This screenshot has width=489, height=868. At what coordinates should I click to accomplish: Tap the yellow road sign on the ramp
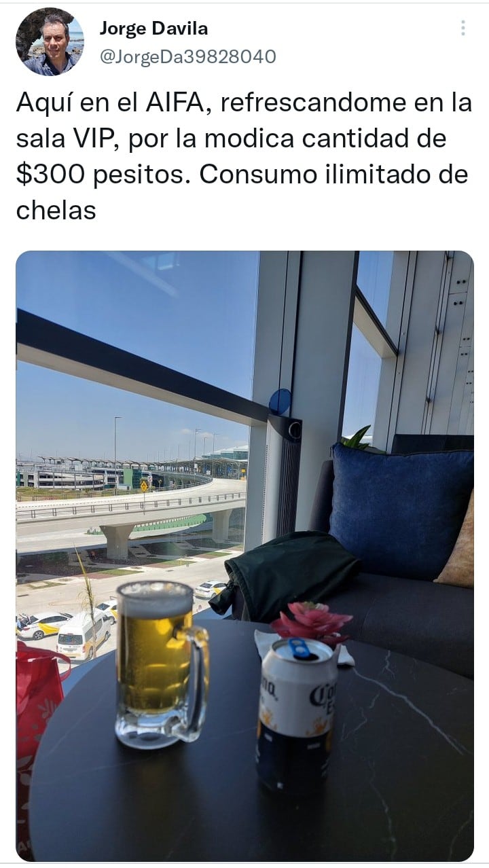[x=144, y=486]
